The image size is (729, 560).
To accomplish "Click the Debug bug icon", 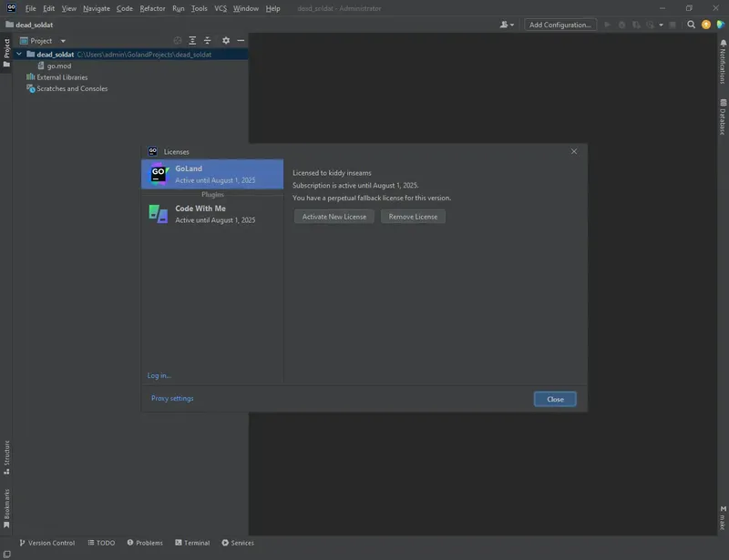I will pyautogui.click(x=621, y=25).
